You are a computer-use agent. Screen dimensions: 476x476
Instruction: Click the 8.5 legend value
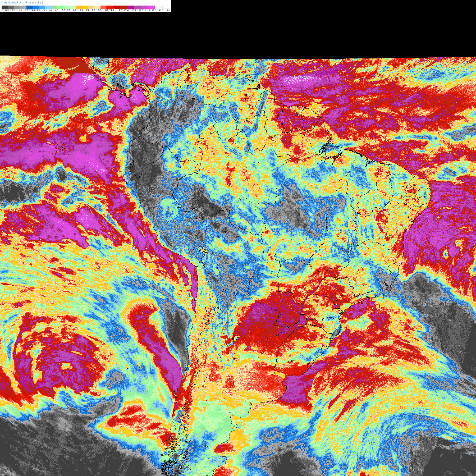coord(107,10)
